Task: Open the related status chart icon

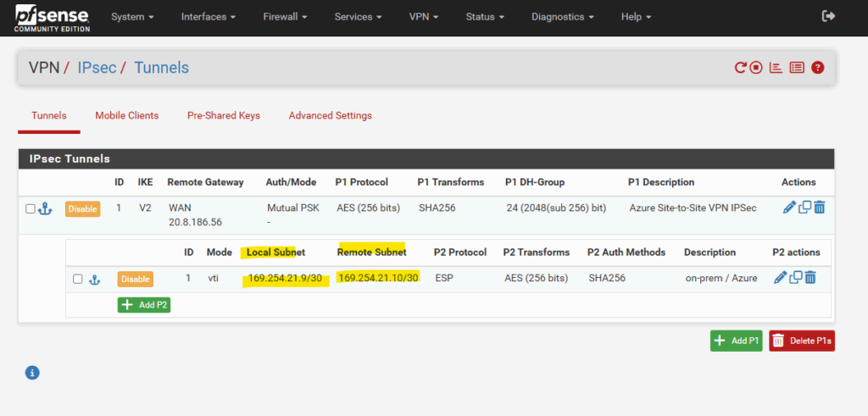Action: point(776,68)
